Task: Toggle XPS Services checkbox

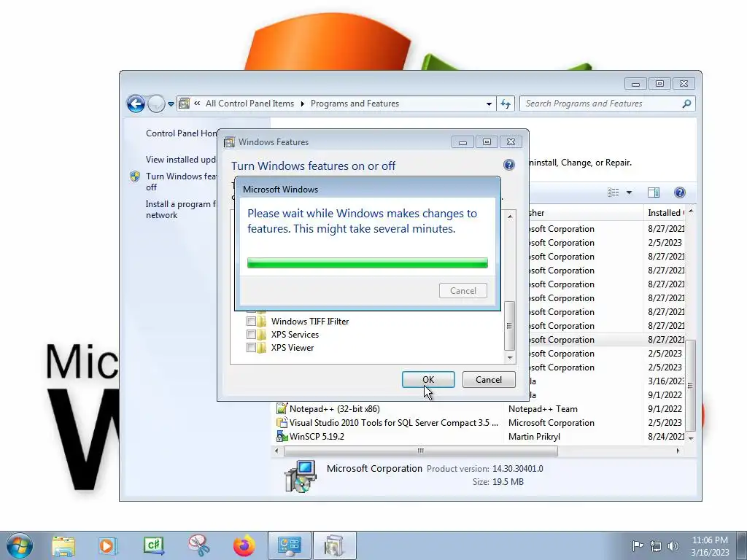Action: tap(251, 334)
